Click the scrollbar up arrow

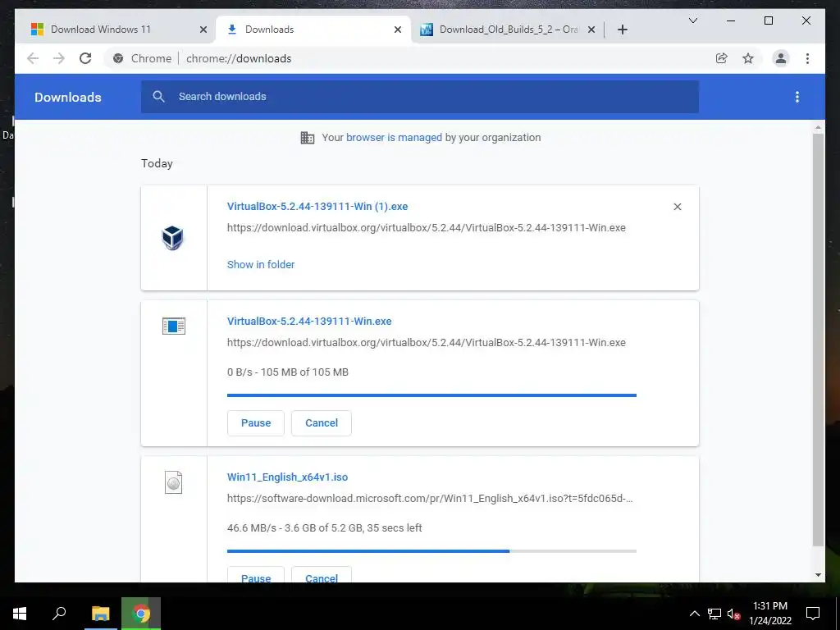[x=818, y=127]
